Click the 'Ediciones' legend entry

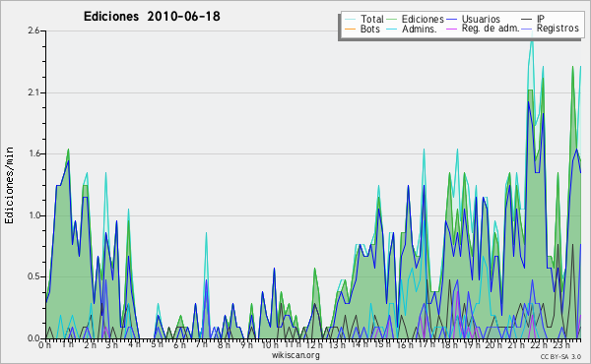pyautogui.click(x=423, y=19)
